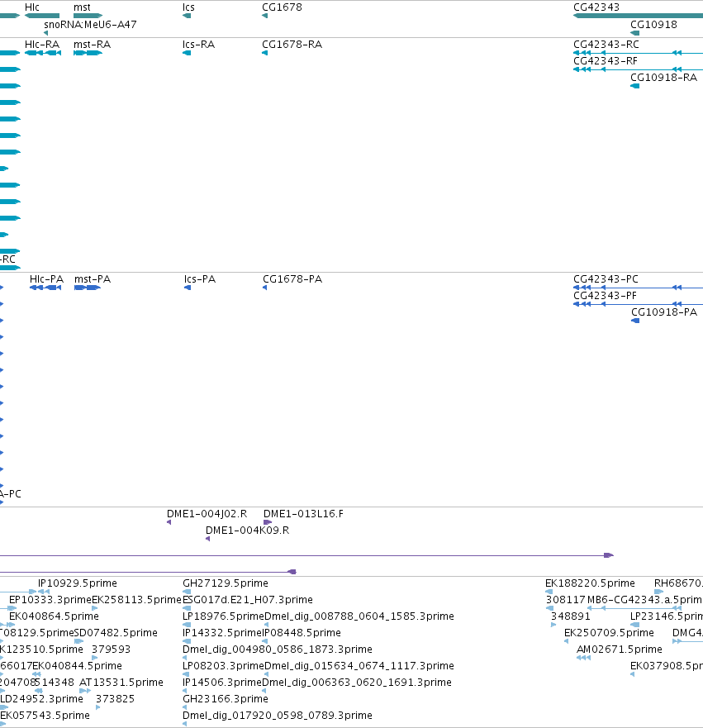Select the EP10333.3prime EST label
The image size is (703, 728).
[x=50, y=600]
